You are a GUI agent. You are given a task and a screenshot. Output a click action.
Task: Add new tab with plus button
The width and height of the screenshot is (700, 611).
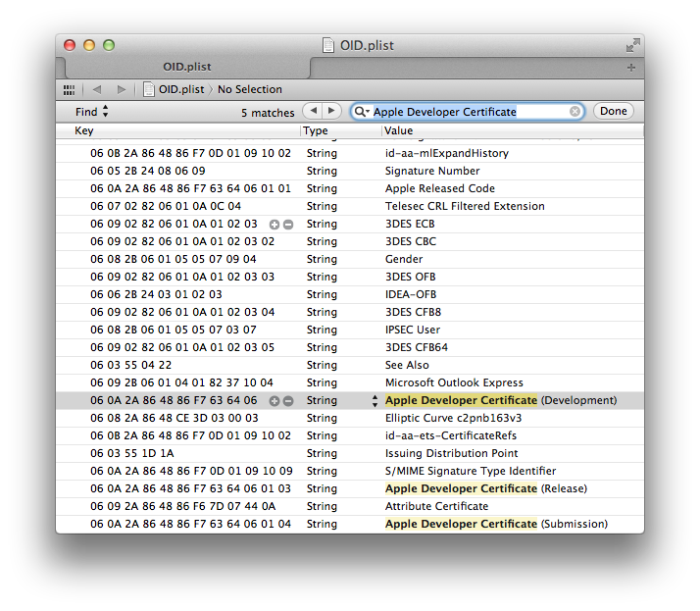[630, 68]
